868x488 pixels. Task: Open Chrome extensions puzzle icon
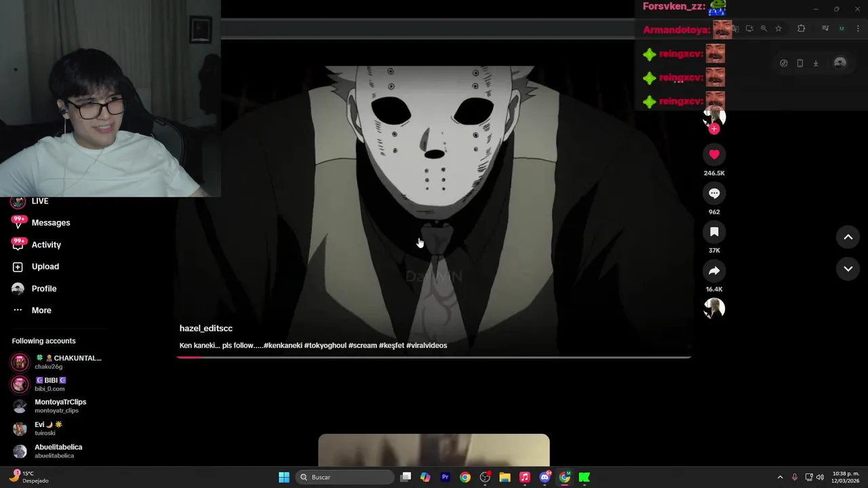(x=802, y=28)
